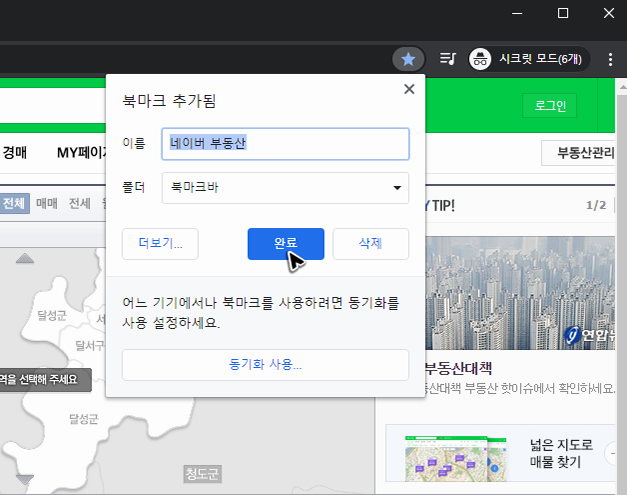Click the 1/2 page indicator

tap(596, 206)
